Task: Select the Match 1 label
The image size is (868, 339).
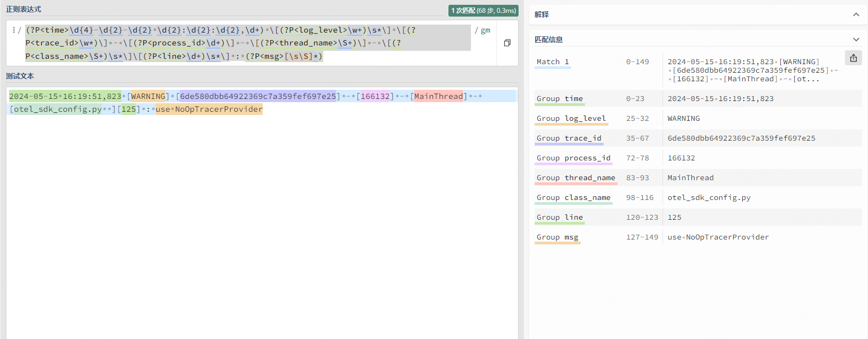Action: tap(553, 62)
